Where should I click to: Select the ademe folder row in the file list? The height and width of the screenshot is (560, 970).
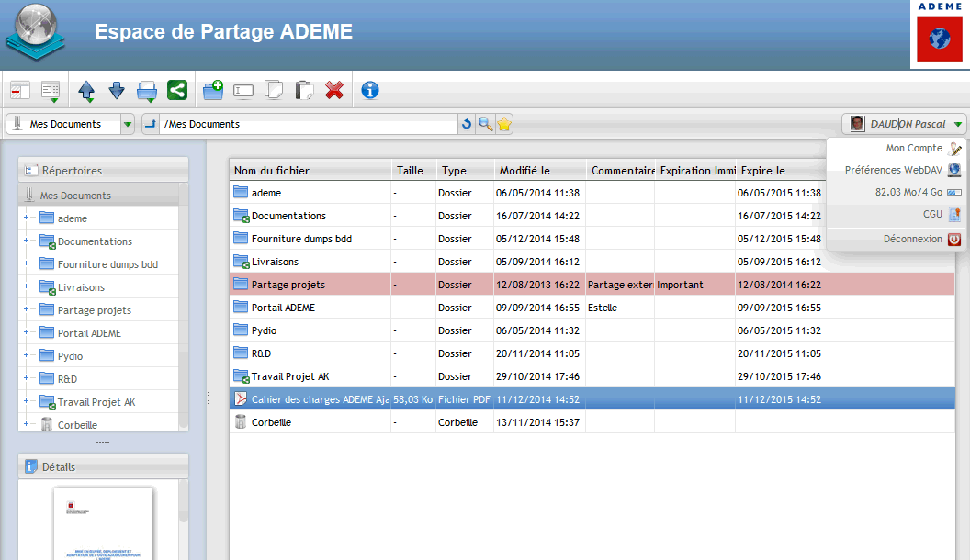point(592,193)
